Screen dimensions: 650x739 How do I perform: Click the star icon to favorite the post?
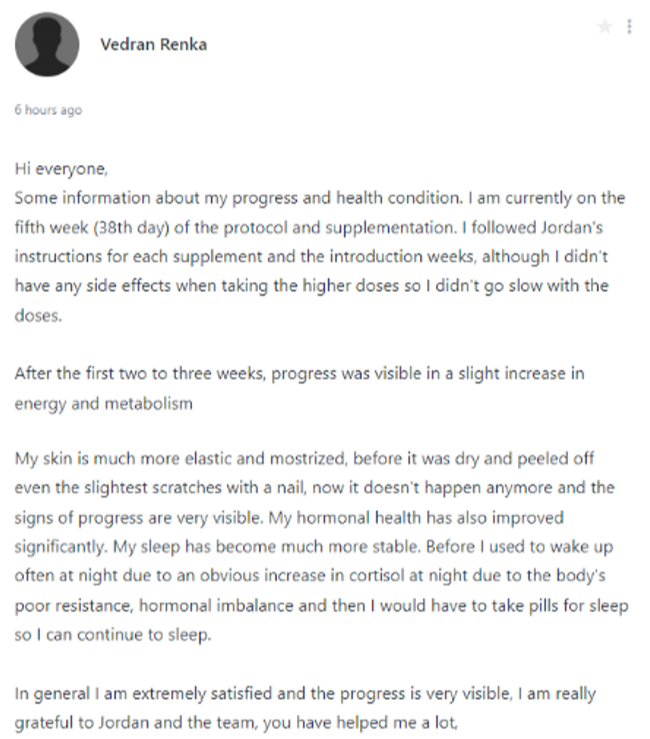[x=605, y=26]
